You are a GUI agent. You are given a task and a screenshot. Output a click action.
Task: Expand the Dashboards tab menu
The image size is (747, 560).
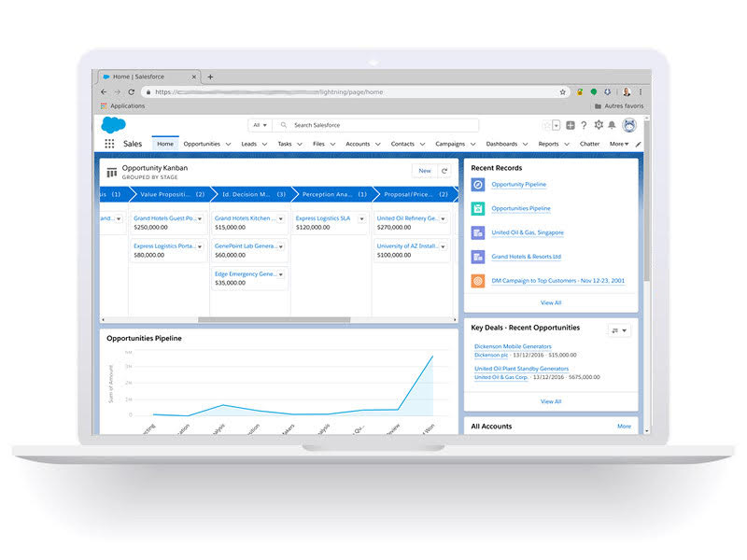(525, 144)
